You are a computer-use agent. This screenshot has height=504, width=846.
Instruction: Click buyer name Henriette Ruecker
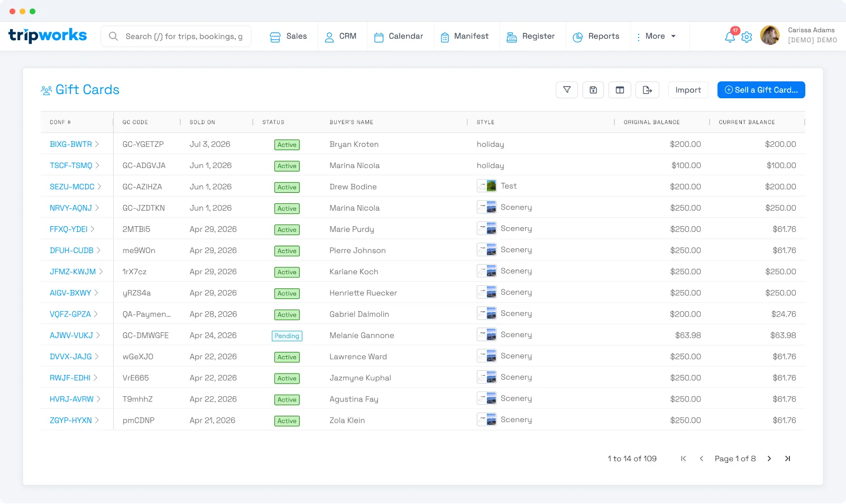coord(363,293)
